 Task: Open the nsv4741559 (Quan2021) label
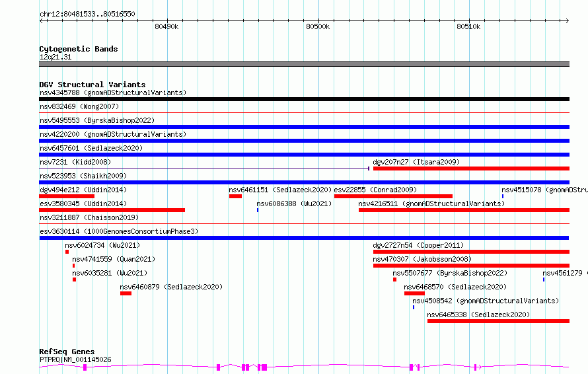pyautogui.click(x=114, y=259)
